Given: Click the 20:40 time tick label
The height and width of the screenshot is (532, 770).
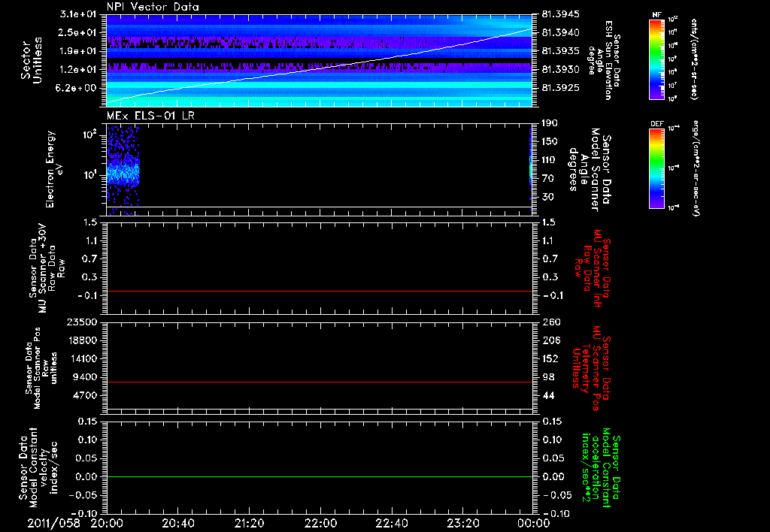Looking at the screenshot, I should (x=177, y=523).
